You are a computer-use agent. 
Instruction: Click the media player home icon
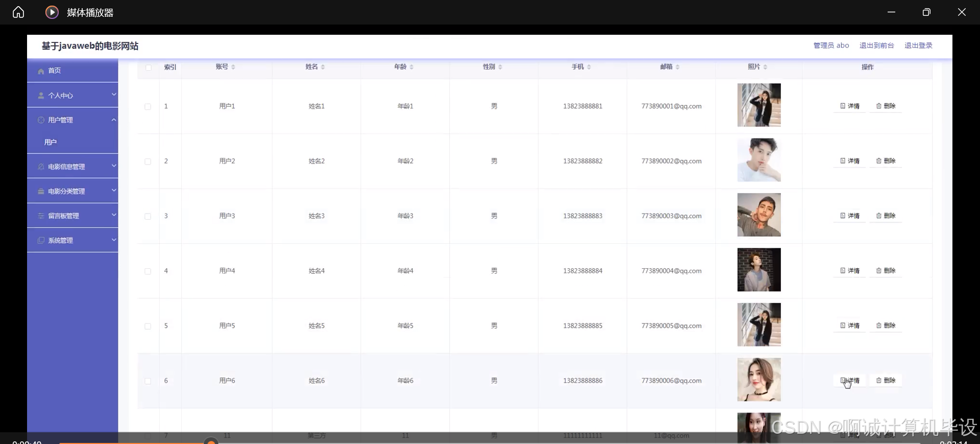coord(18,12)
